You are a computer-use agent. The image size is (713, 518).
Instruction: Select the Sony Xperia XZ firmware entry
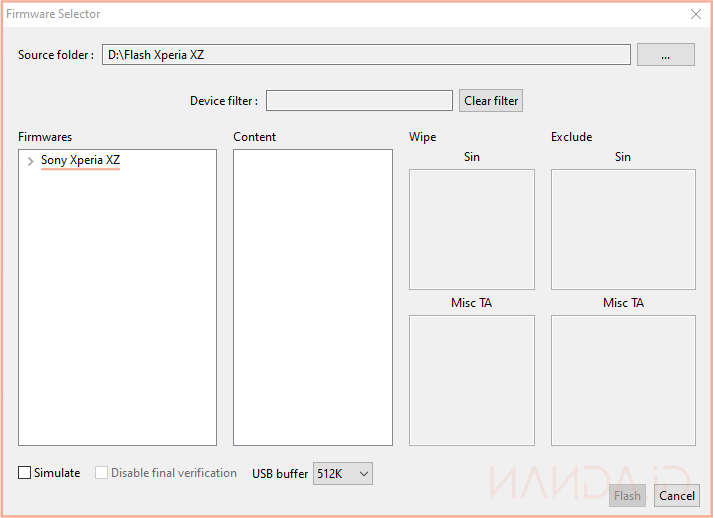click(80, 160)
